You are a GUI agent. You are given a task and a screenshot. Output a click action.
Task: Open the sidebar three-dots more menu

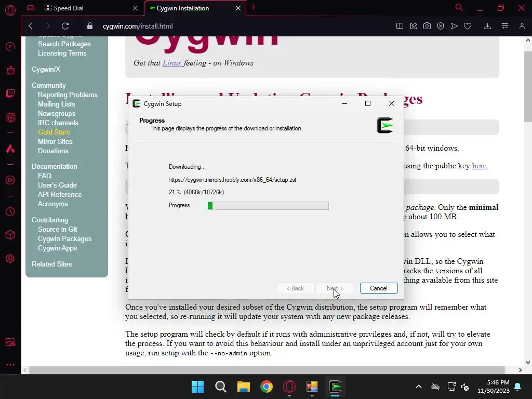point(10,365)
